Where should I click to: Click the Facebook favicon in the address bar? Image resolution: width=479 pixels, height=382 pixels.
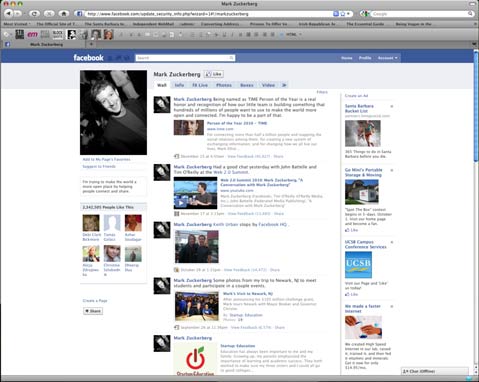click(79, 14)
